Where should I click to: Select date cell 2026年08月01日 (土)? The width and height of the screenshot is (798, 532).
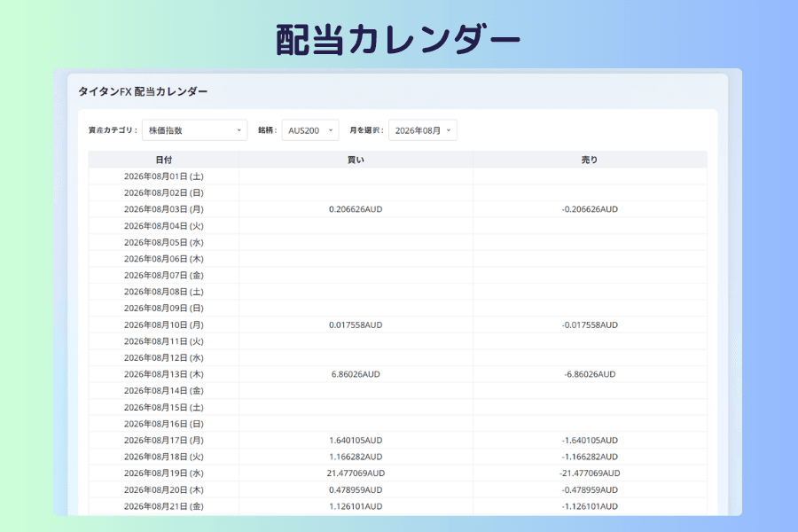[164, 176]
